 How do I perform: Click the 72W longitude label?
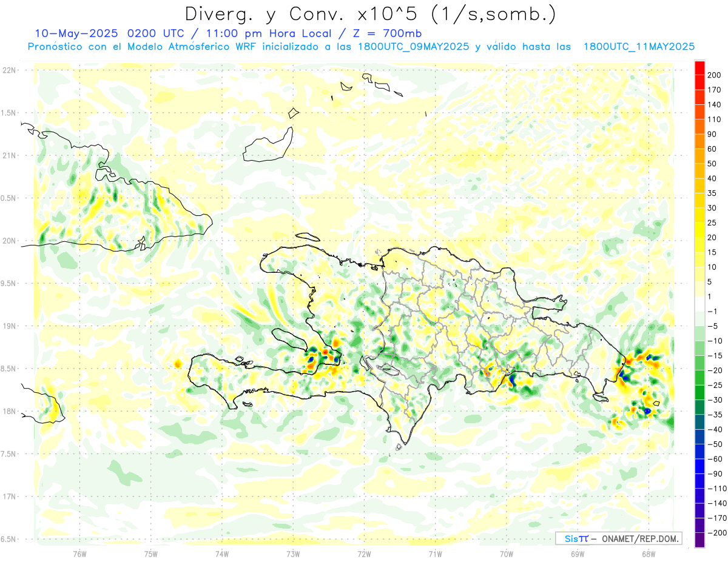coord(364,554)
